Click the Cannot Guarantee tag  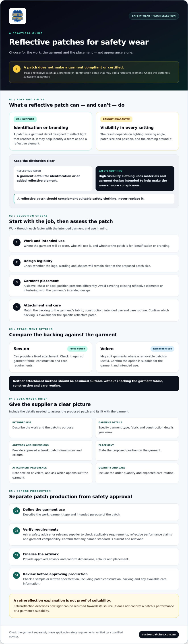coord(116,119)
